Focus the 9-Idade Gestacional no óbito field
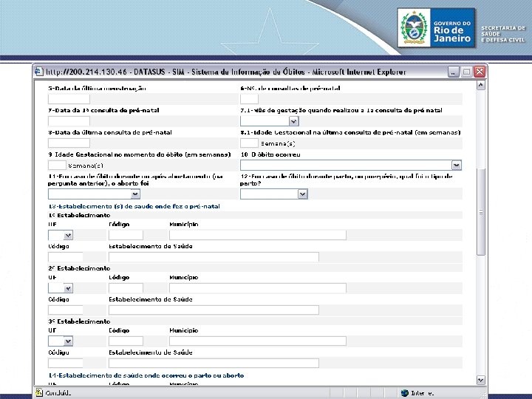532x399 pixels. point(57,166)
